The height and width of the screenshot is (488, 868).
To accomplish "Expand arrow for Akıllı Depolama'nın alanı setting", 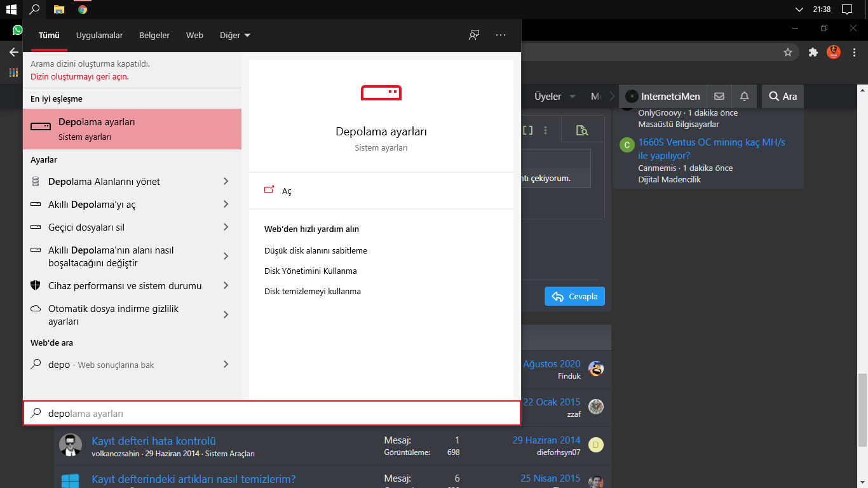I will [226, 257].
